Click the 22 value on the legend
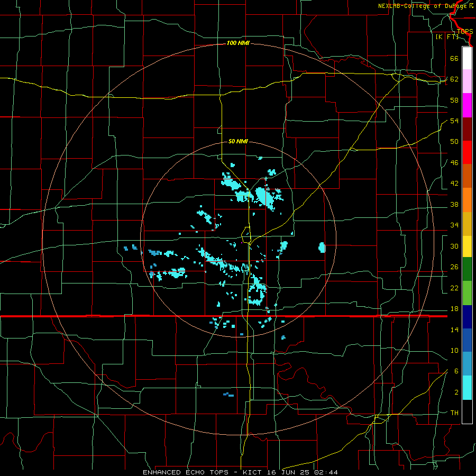Screen dimensions: 476x476 (454, 288)
